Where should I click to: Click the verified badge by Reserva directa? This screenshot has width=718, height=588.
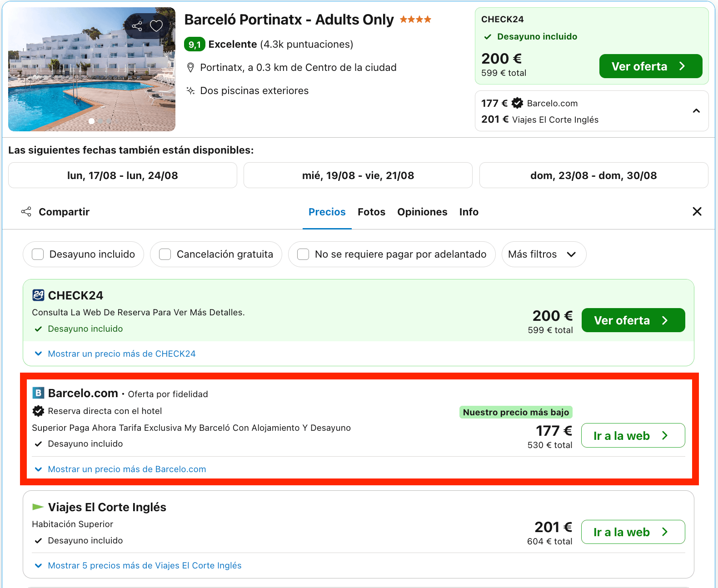click(38, 411)
